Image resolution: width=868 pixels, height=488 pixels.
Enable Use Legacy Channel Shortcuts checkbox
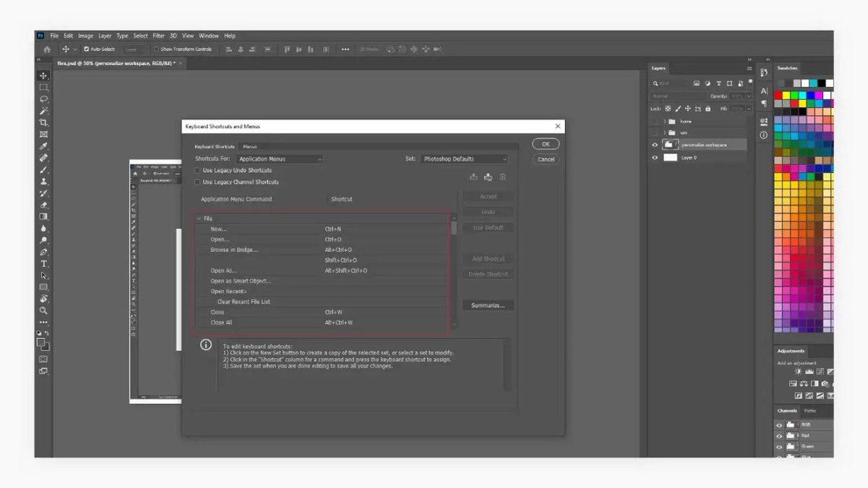(197, 182)
